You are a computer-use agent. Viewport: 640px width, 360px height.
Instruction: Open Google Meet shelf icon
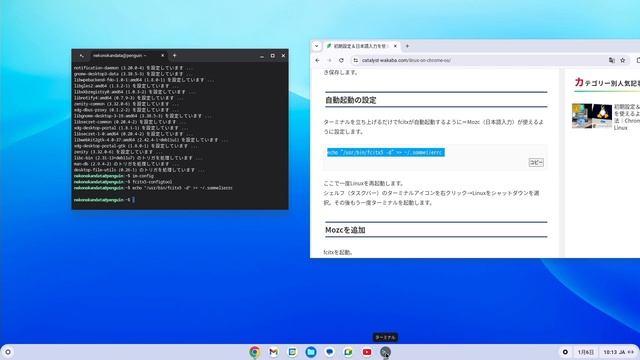348,352
